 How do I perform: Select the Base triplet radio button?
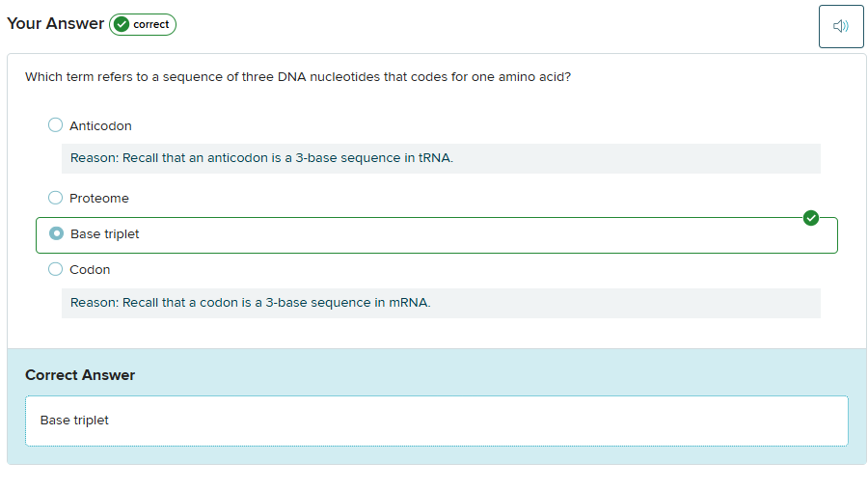pyautogui.click(x=56, y=233)
